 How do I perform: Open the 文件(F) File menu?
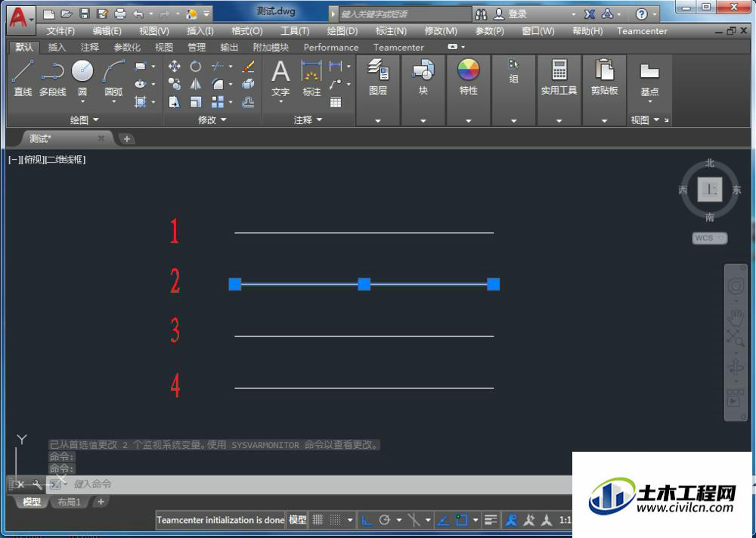pos(60,31)
